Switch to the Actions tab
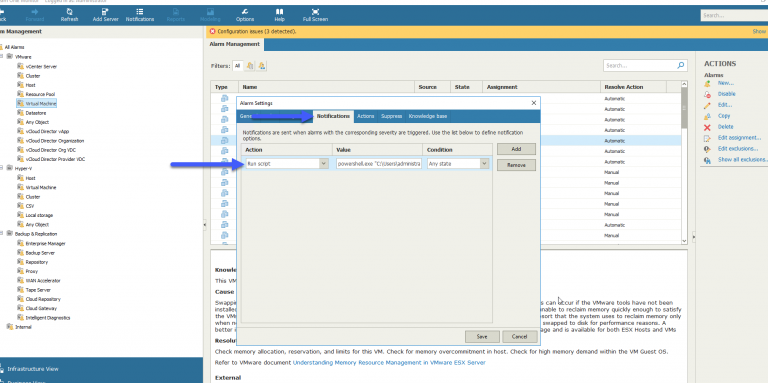768x383 pixels. (365, 116)
